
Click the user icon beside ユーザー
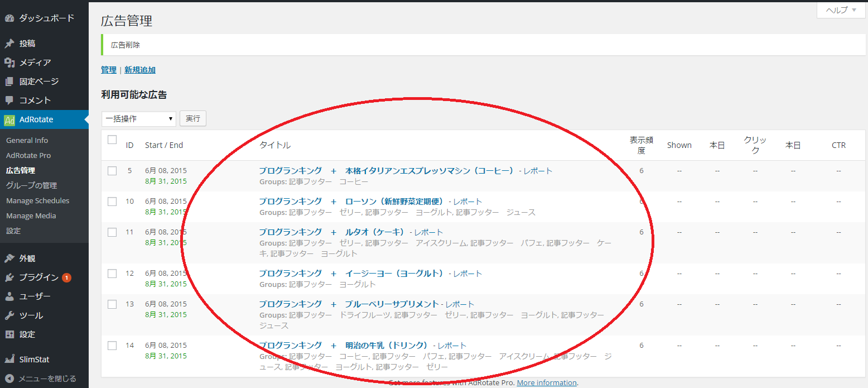[9, 296]
